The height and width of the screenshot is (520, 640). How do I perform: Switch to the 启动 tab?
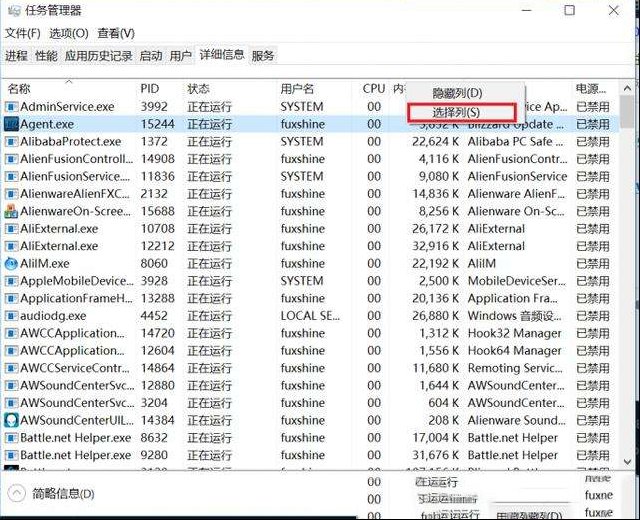[151, 56]
